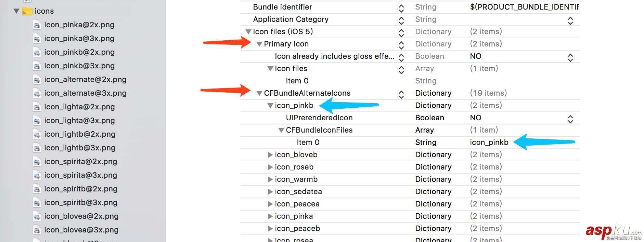Click the icons folder icon

[x=27, y=11]
